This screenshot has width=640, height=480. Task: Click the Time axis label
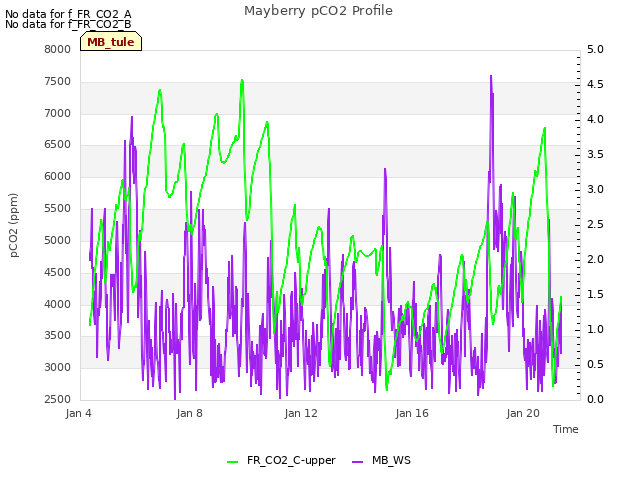point(566,429)
